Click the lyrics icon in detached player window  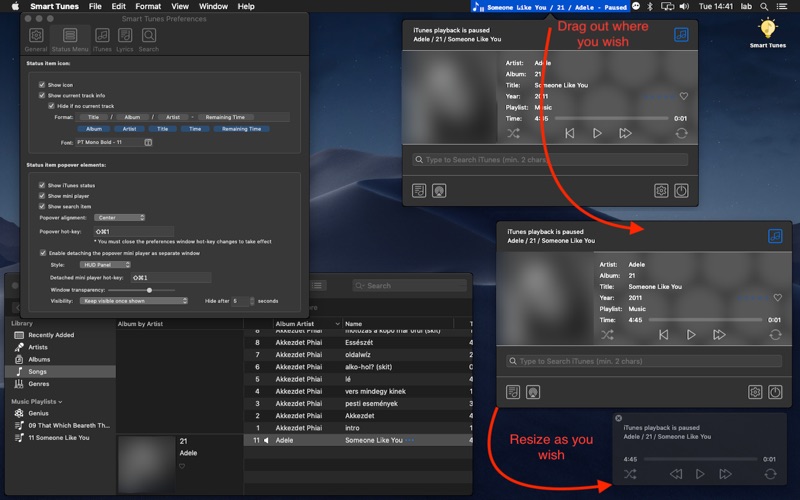click(513, 392)
